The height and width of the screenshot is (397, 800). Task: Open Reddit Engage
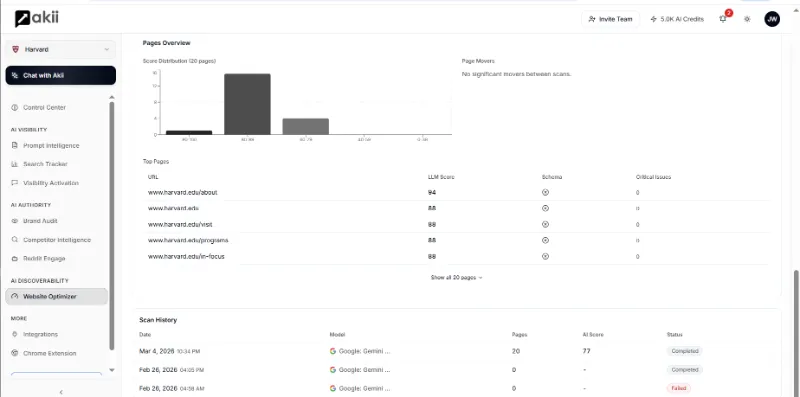coord(44,259)
